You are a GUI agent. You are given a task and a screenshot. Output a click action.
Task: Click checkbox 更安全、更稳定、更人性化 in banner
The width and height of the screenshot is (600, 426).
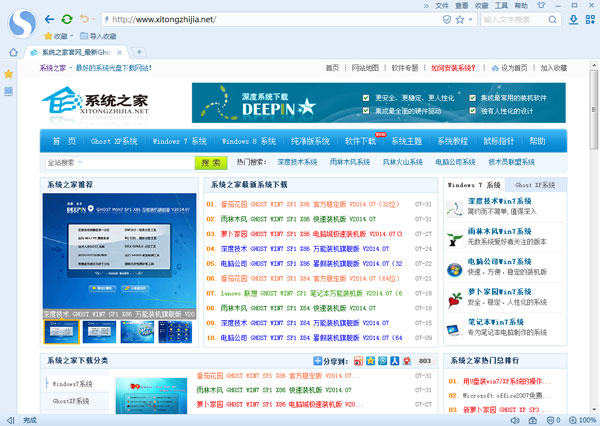point(366,98)
